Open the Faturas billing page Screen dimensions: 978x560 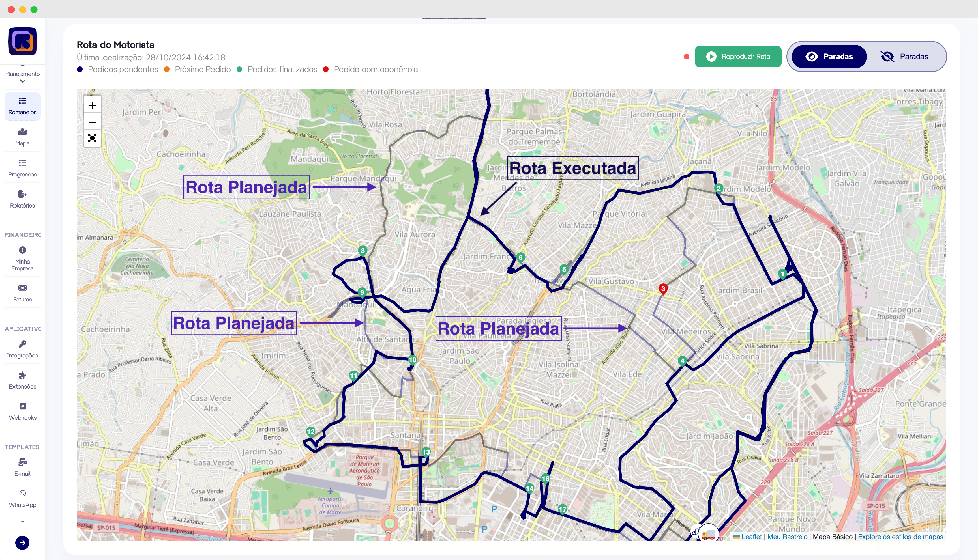coord(22,293)
